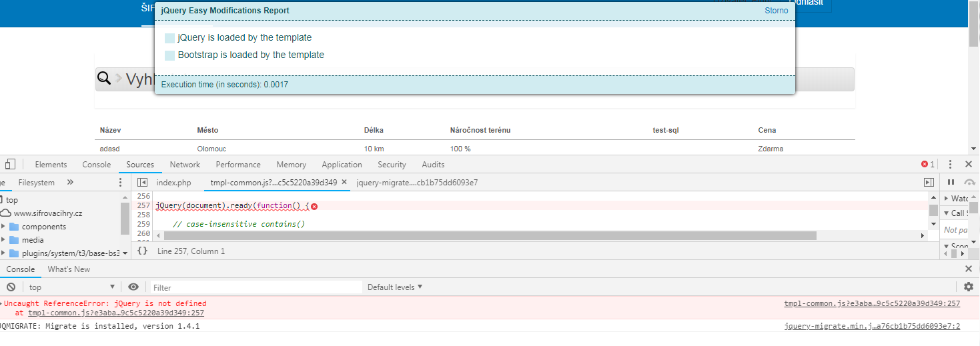
Task: Select the Sources panel tab
Action: point(140,165)
